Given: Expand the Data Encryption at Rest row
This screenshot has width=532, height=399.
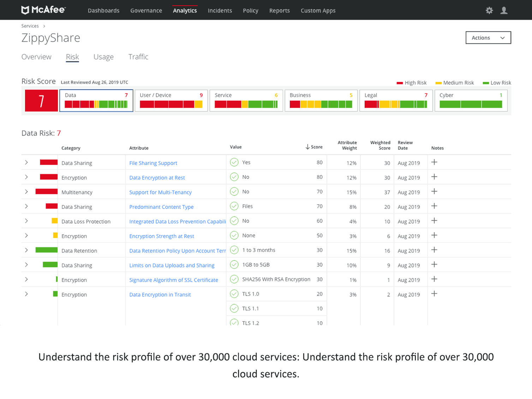Looking at the screenshot, I should click(x=26, y=177).
